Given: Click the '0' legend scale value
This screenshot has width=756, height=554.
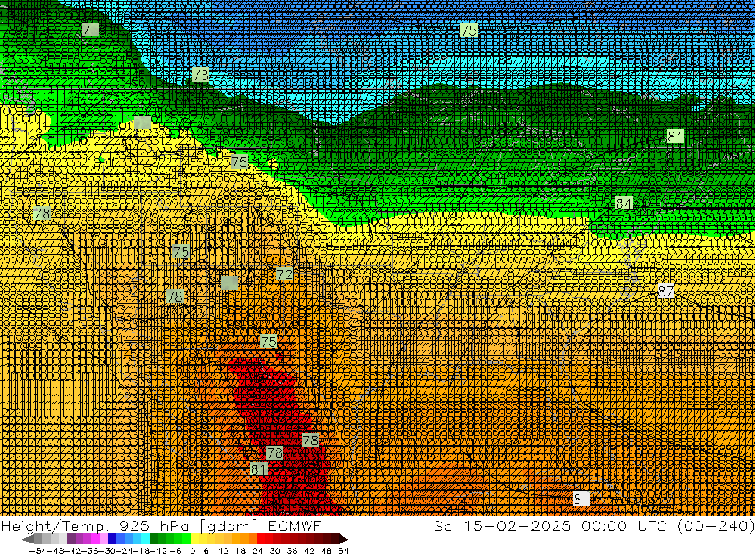Looking at the screenshot, I should coord(192,551).
